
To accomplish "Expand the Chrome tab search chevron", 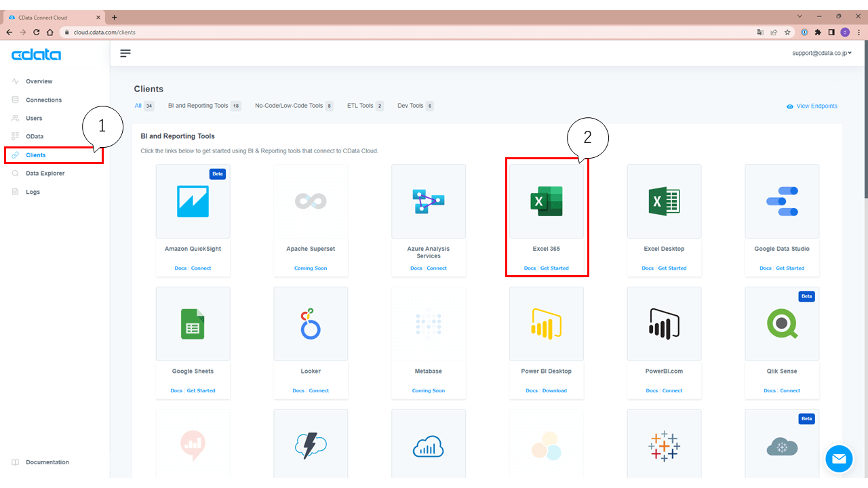I will tap(800, 16).
